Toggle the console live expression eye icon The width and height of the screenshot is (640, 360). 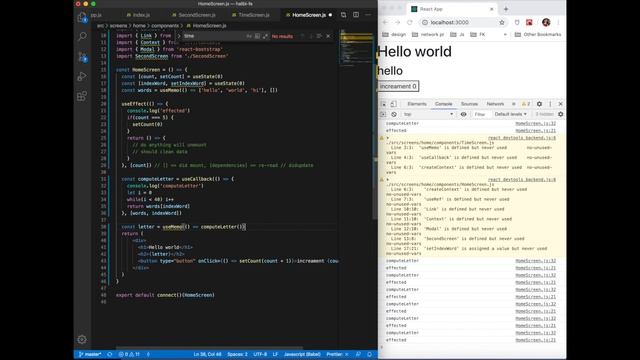[463, 114]
